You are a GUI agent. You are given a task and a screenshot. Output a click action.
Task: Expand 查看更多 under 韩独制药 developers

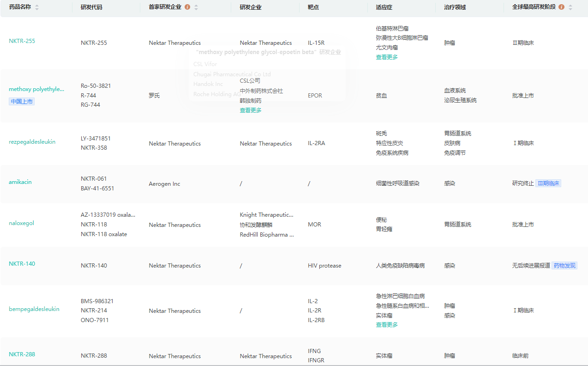(251, 110)
